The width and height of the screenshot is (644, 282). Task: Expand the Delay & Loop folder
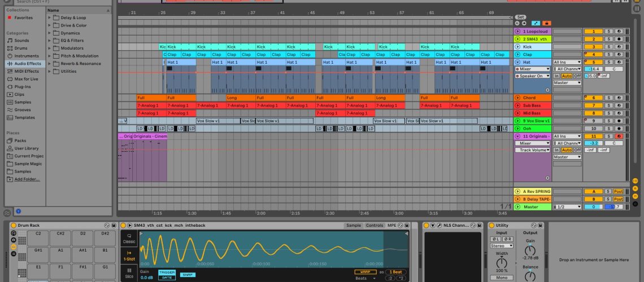point(49,17)
